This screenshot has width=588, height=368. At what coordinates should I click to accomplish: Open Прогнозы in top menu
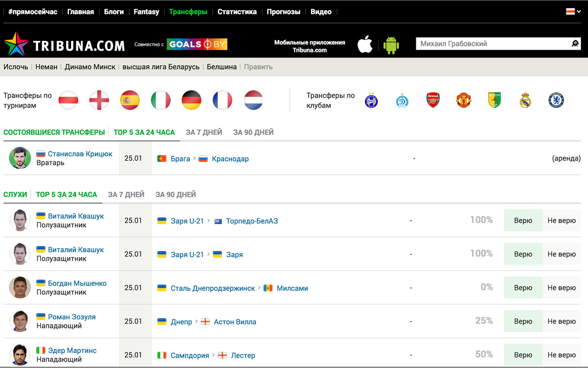coord(283,12)
